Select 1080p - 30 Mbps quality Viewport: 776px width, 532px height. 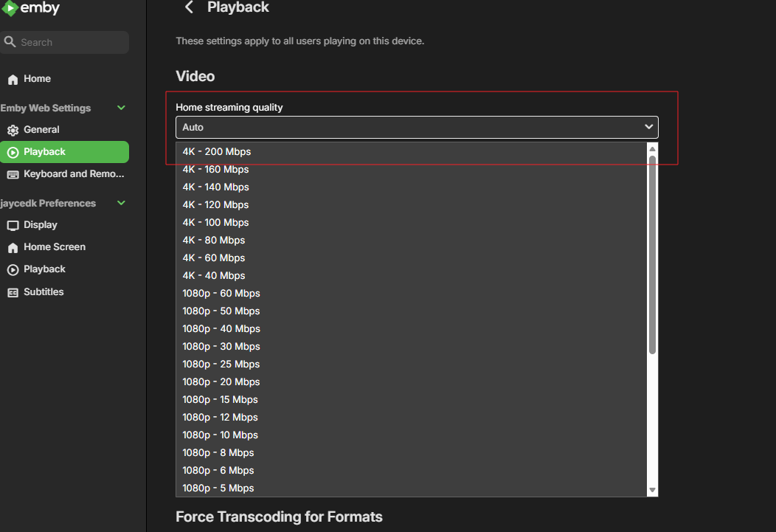coord(412,346)
